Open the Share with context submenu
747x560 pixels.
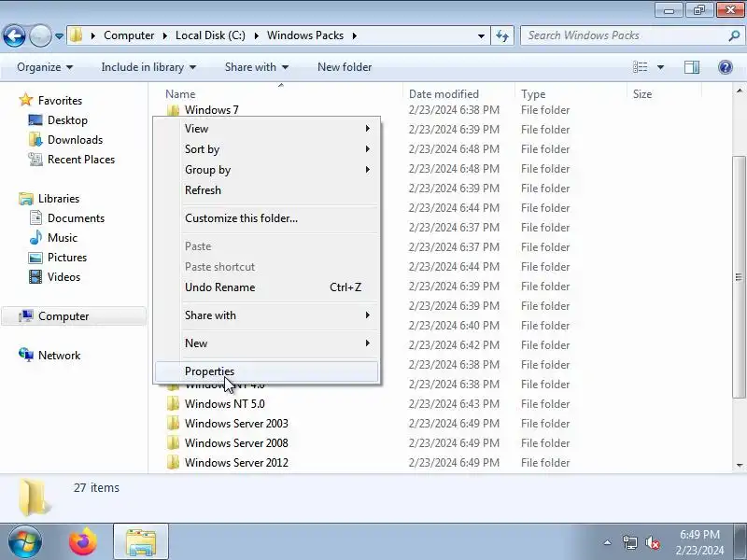click(x=267, y=315)
